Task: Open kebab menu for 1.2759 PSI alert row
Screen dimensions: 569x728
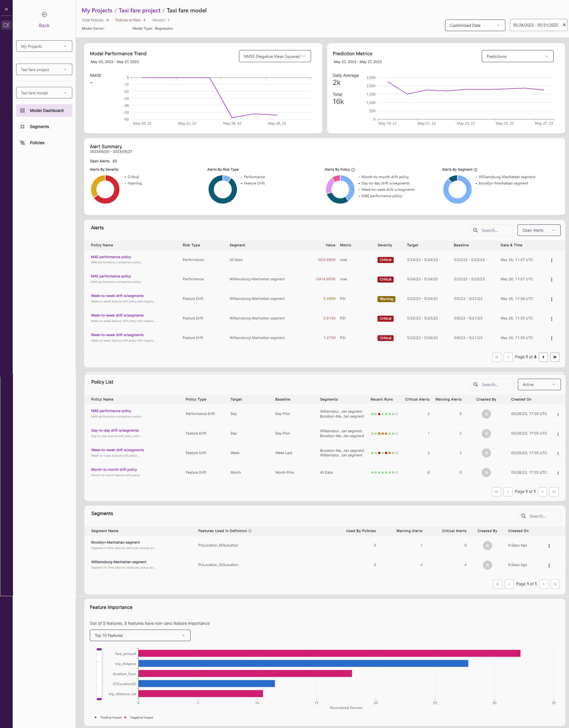Action: 552,338
